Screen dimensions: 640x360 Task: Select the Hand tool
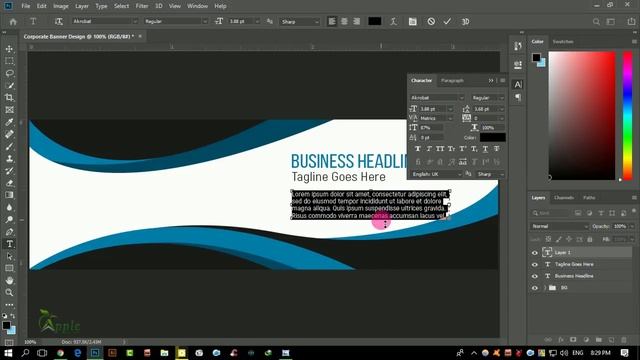[9, 281]
